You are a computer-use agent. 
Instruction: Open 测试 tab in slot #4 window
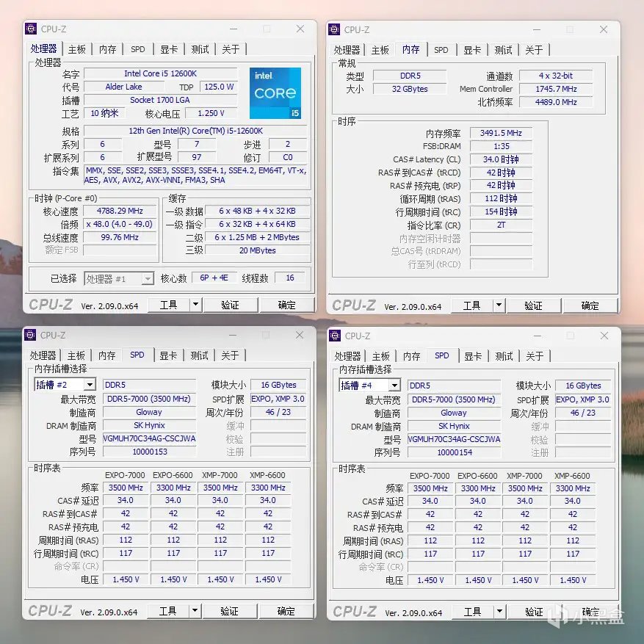click(x=504, y=356)
